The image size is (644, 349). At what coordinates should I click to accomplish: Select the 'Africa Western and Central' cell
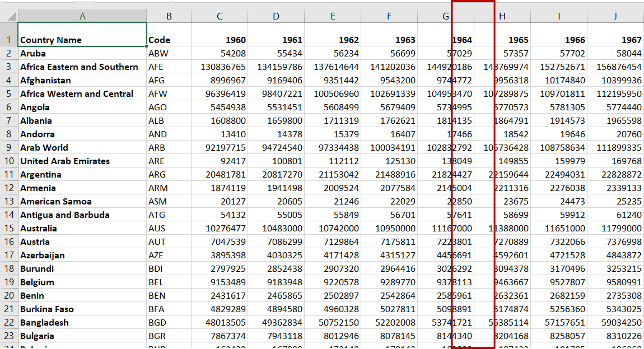(x=82, y=94)
